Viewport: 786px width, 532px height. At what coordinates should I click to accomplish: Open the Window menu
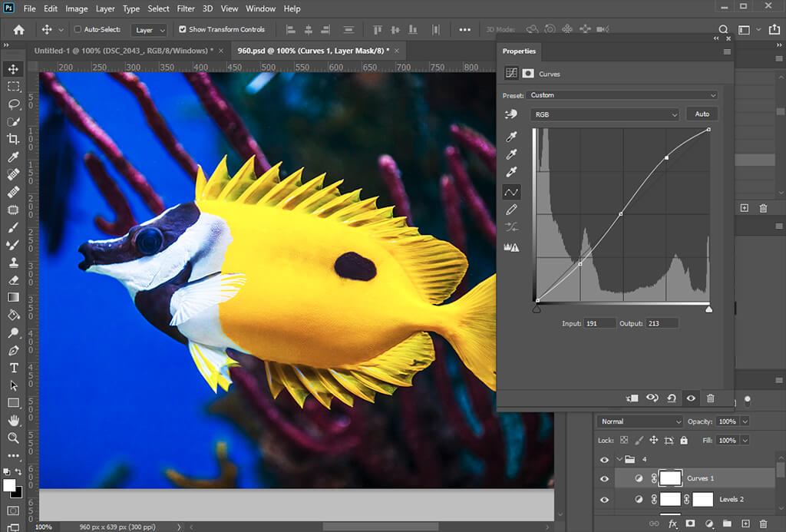pos(260,8)
